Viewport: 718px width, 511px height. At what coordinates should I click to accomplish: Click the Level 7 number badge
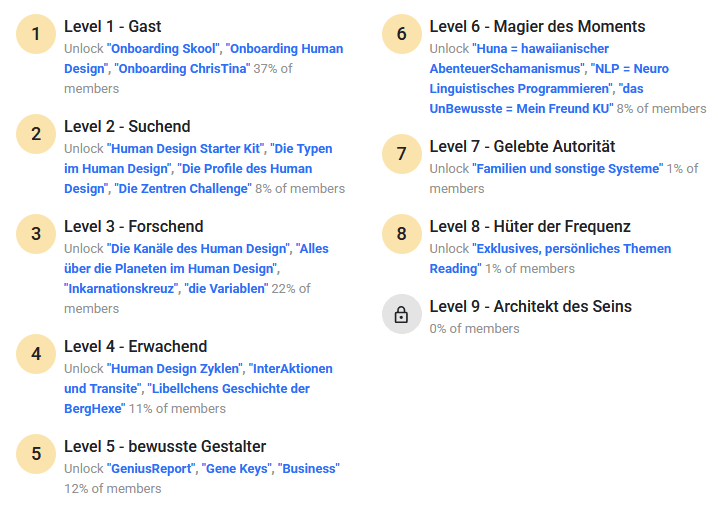click(402, 154)
